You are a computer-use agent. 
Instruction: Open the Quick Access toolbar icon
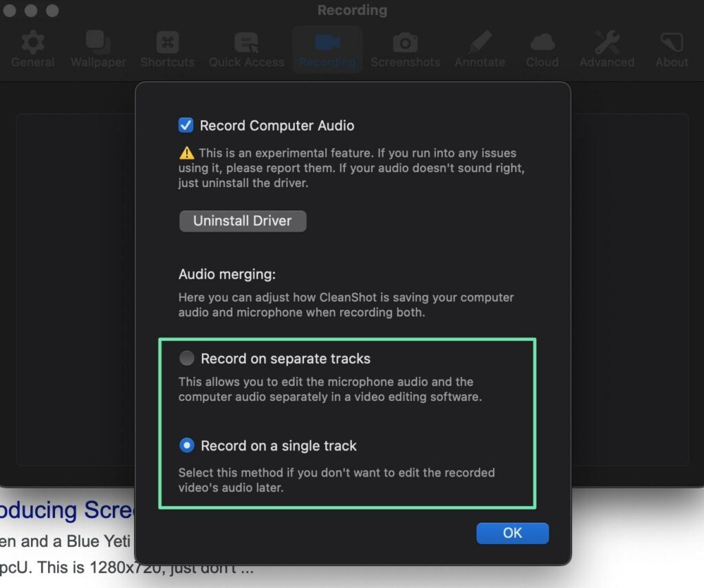(246, 43)
